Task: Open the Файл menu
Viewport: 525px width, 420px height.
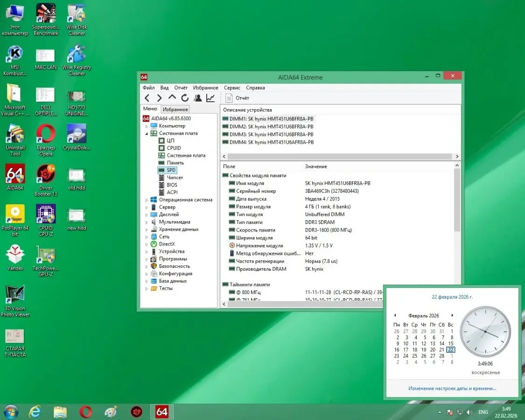Action: click(x=149, y=88)
